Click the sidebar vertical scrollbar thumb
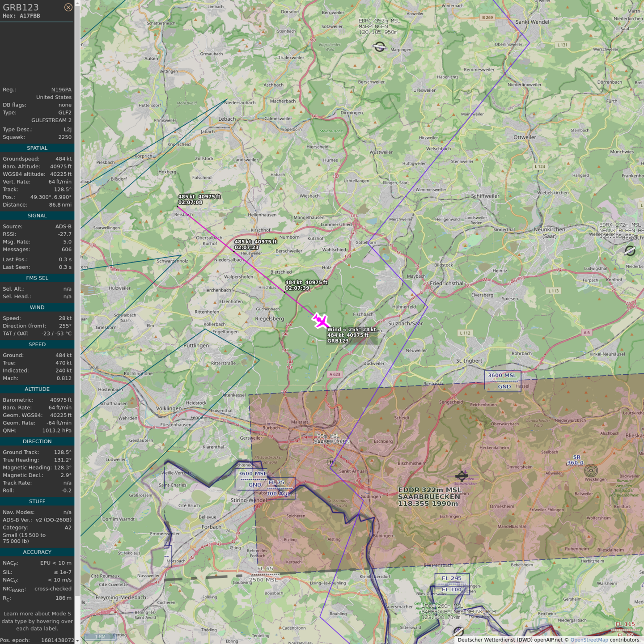Viewport: 644px width, 644px height. 77,300
